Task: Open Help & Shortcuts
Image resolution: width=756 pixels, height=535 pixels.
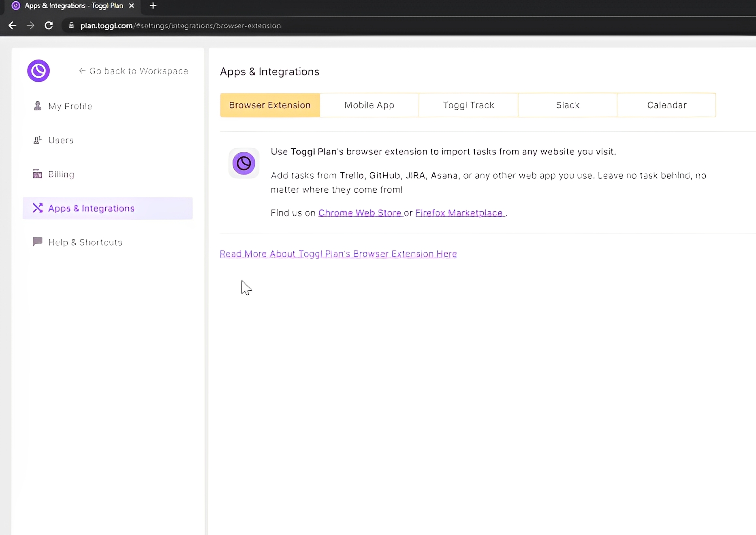Action: tap(107, 242)
